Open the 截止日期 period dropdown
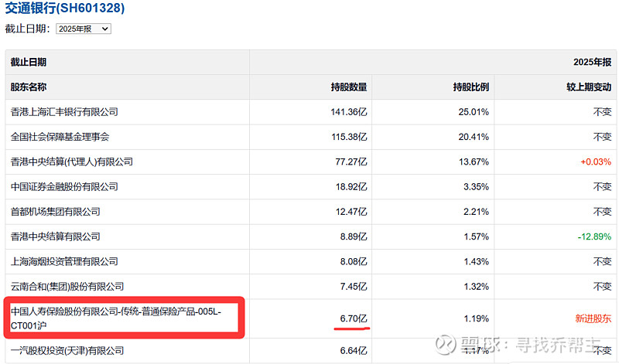This screenshot has width=619, height=364. [x=84, y=29]
